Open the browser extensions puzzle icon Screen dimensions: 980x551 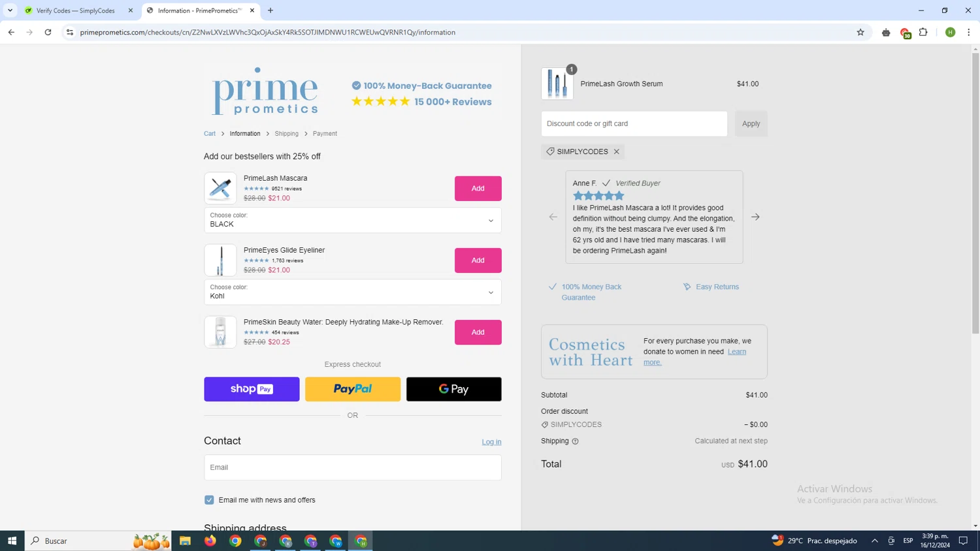pos(923,32)
